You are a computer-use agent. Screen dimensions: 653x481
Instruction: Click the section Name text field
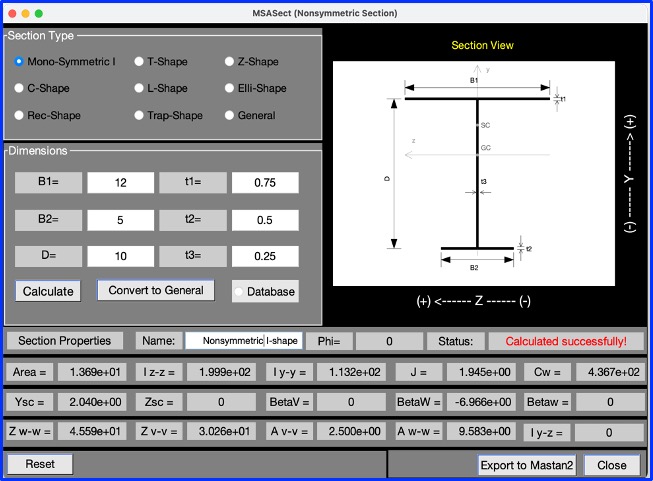243,341
